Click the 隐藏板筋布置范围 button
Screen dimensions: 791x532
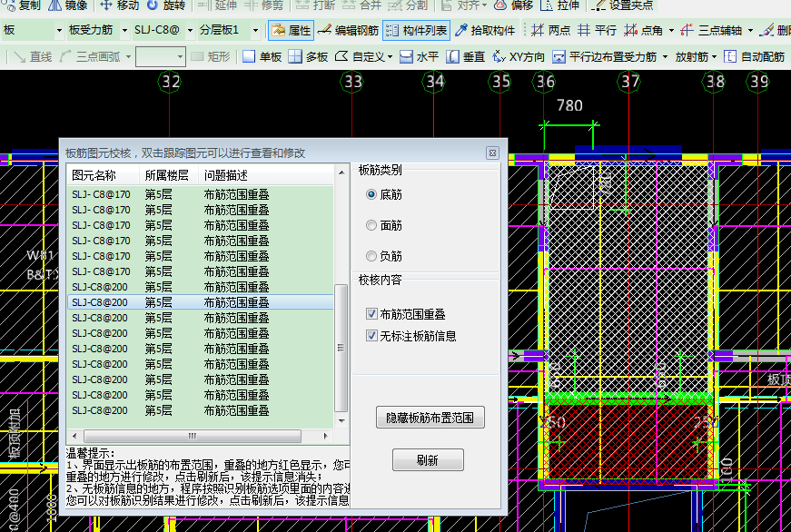coord(430,418)
